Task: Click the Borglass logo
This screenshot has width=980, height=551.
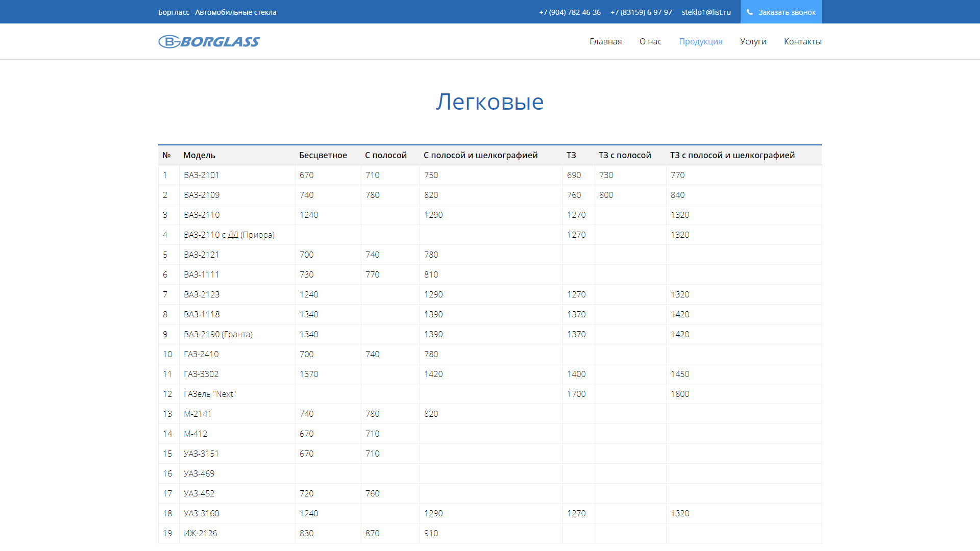Action: click(x=209, y=41)
